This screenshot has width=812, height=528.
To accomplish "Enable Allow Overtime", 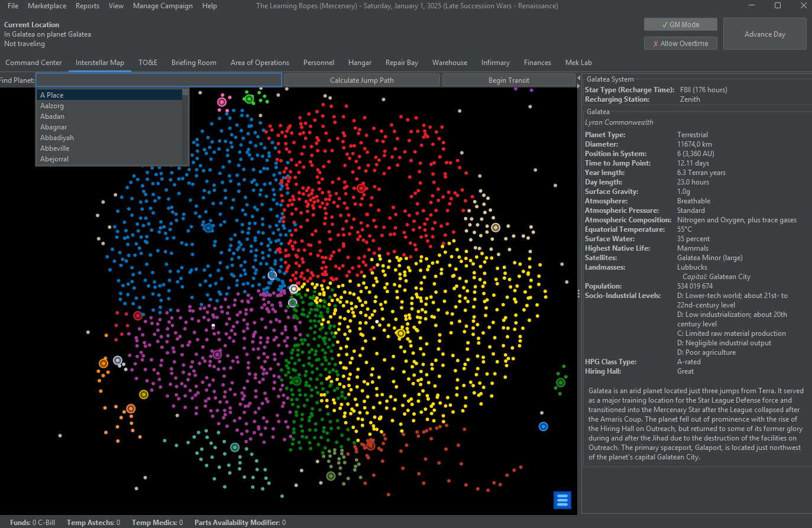I will tap(680, 44).
